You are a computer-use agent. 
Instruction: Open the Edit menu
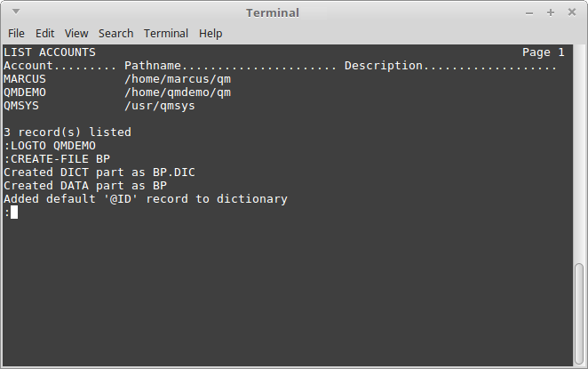pyautogui.click(x=44, y=34)
